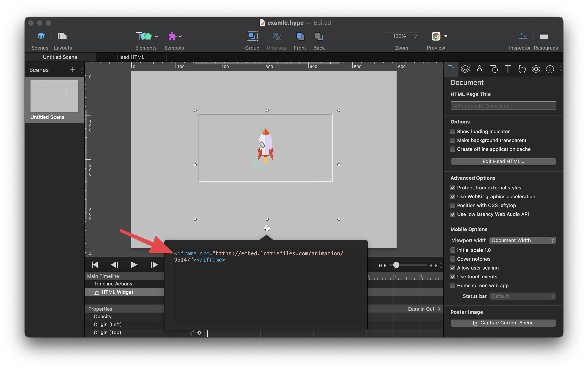The image size is (588, 370).
Task: Uncheck Use touch events
Action: [452, 277]
